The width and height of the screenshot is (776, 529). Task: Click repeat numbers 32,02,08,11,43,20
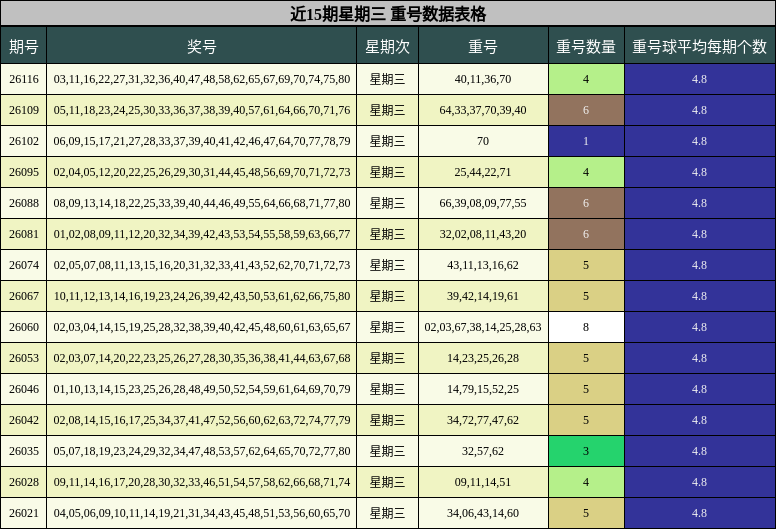click(x=483, y=234)
